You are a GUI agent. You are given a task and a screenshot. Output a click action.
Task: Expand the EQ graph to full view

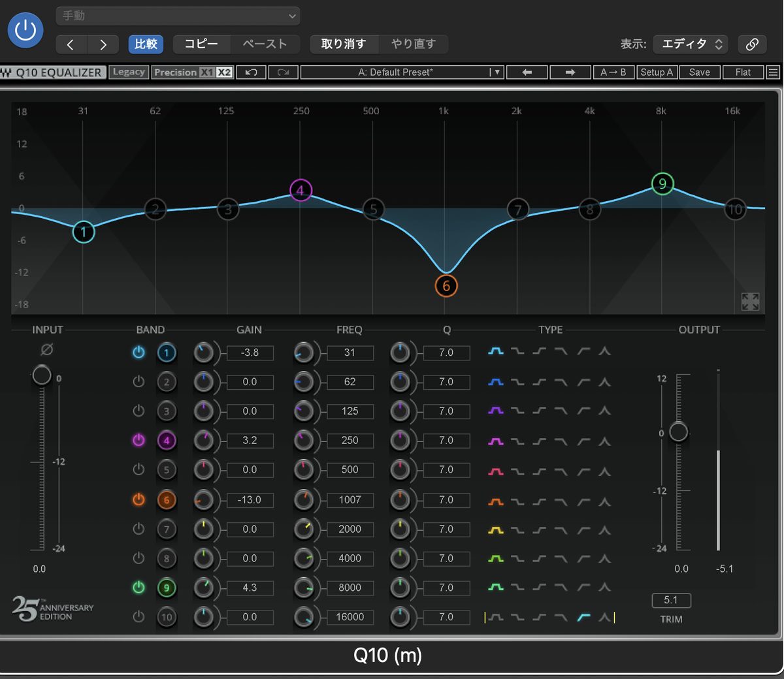tap(750, 301)
